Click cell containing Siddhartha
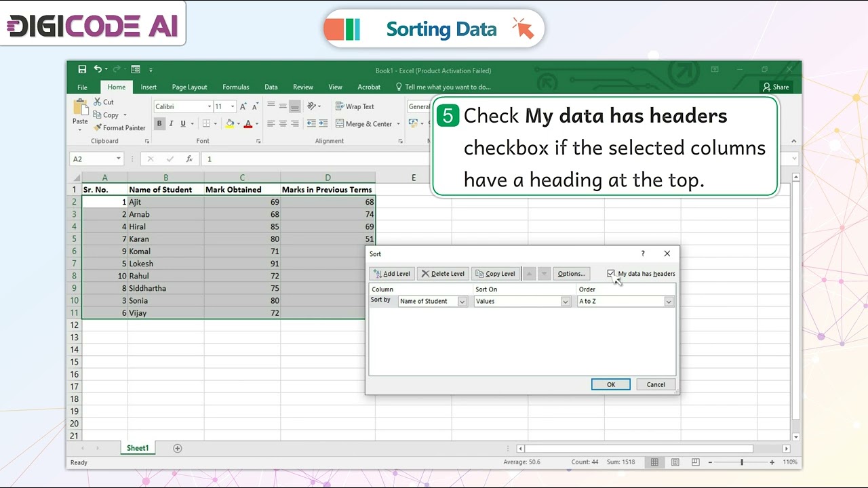Screen dimensions: 868x488 pyautogui.click(x=166, y=288)
